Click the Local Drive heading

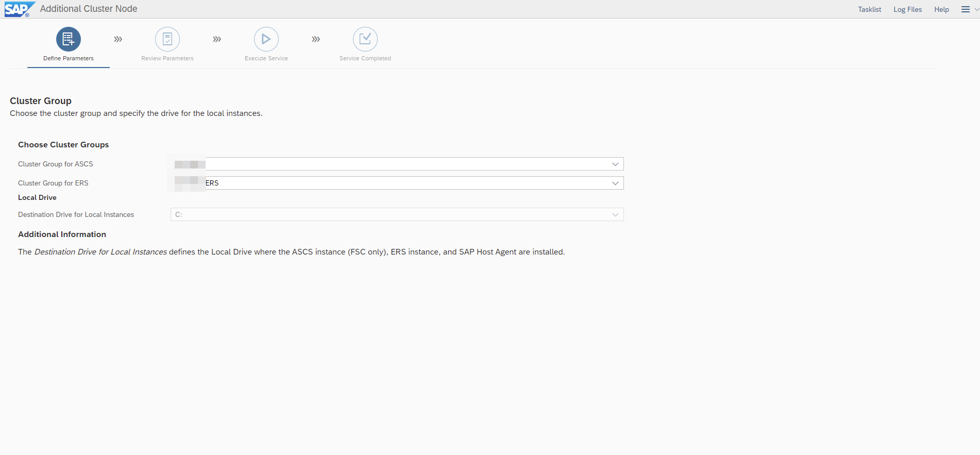(x=37, y=197)
